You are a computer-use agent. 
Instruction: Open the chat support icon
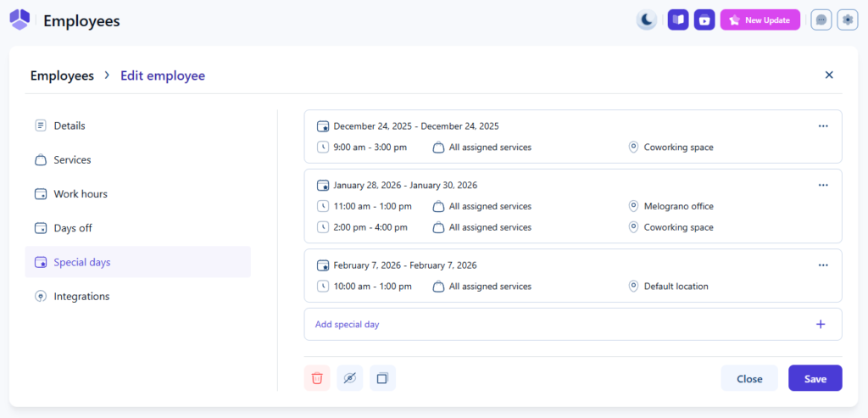(821, 20)
